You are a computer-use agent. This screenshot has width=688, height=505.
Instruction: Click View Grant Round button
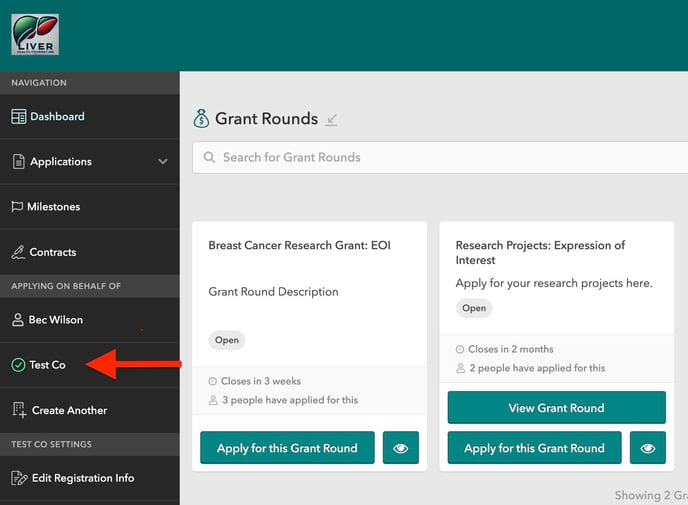(x=556, y=408)
